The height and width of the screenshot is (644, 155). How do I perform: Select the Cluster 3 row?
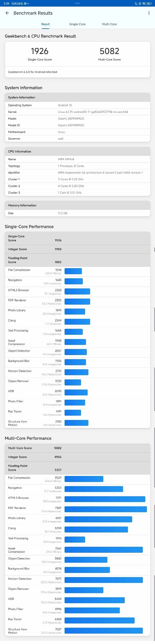(77, 193)
